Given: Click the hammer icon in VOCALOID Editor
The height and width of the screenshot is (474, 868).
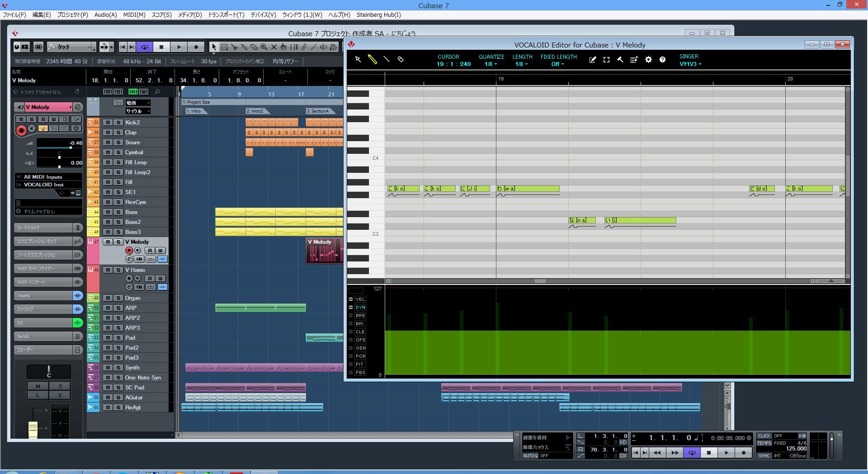Looking at the screenshot, I should tap(620, 60).
